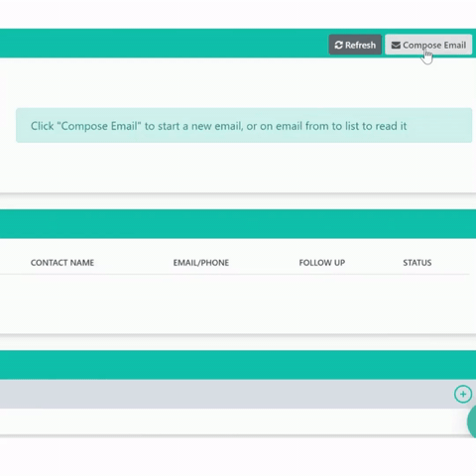This screenshot has width=476, height=476.
Task: Click the green floating circle button at the edge
Action: (472, 421)
